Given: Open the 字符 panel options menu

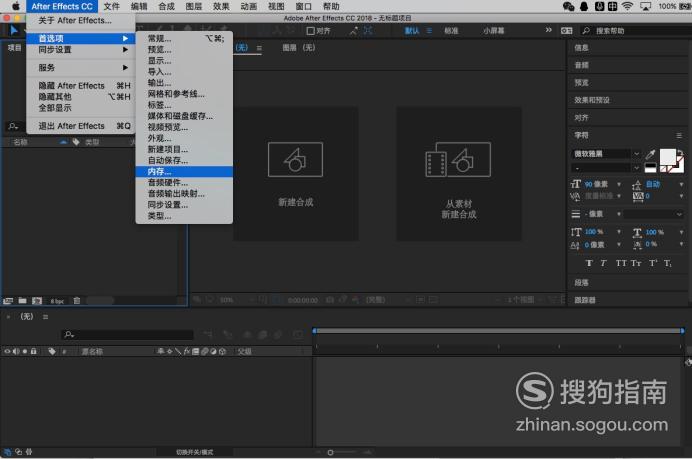Looking at the screenshot, I should click(x=679, y=135).
